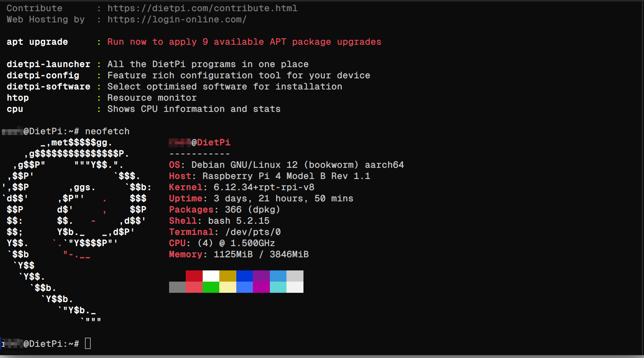Click the red '@DietPi' neofetch header

pyautogui.click(x=211, y=142)
